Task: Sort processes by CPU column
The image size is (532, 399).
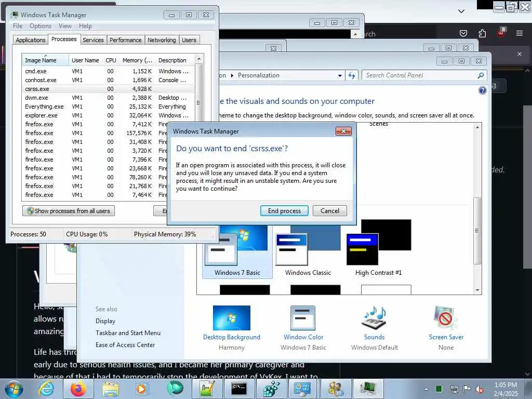Action: click(x=111, y=60)
